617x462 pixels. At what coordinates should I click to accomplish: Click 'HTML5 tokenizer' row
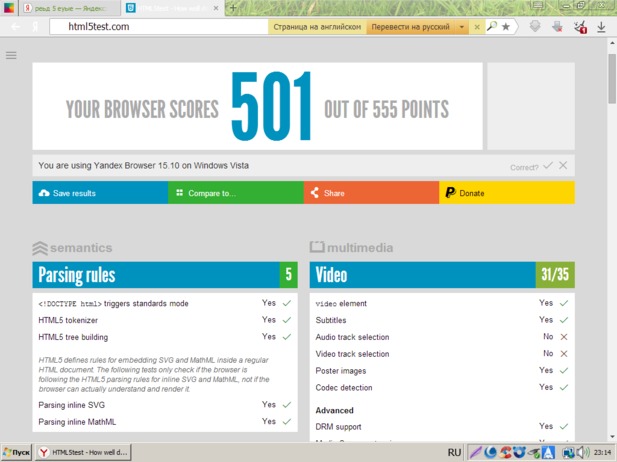pos(165,320)
